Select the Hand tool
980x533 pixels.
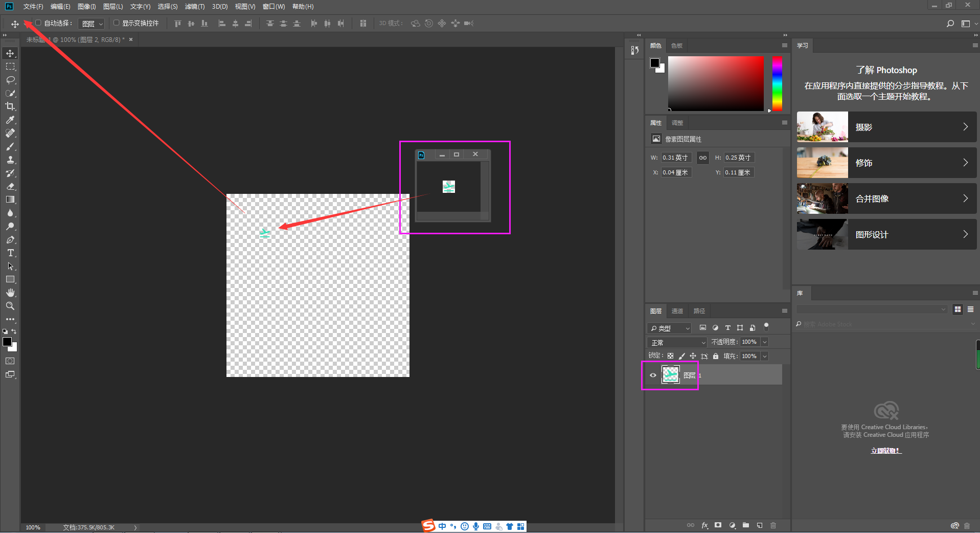10,293
